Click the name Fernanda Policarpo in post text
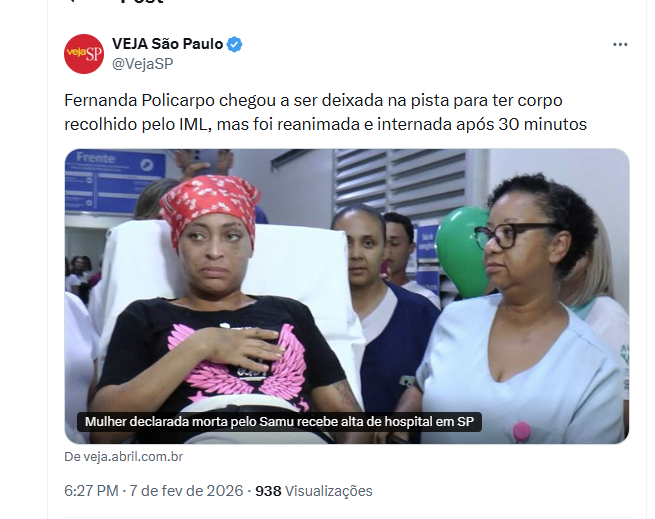 point(140,101)
